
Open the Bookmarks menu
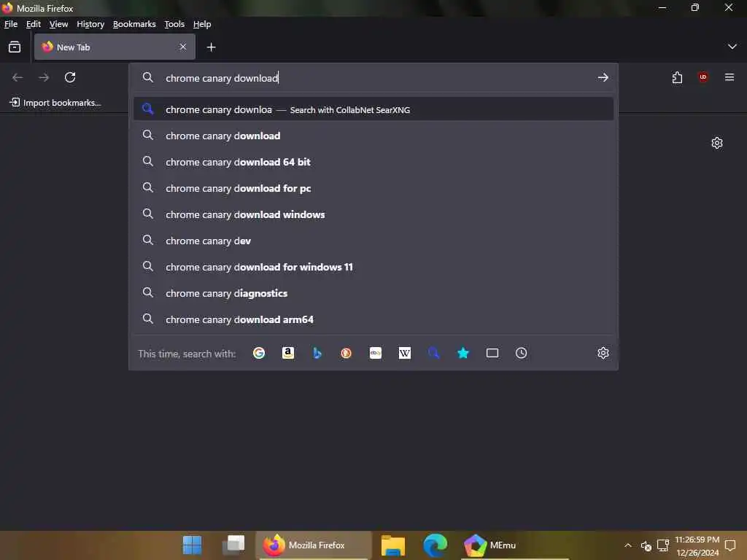134,24
